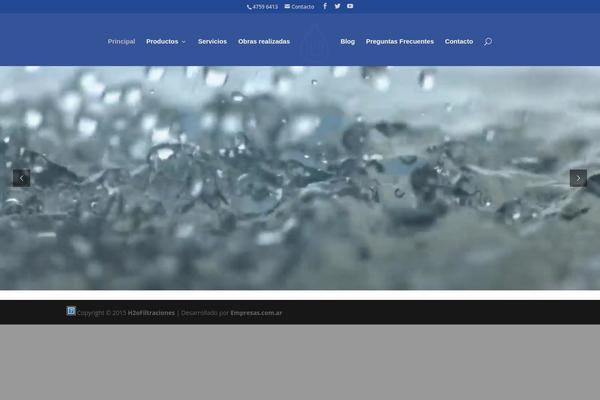Open the YouTube icon link
This screenshot has width=600, height=400.
coord(350,6)
